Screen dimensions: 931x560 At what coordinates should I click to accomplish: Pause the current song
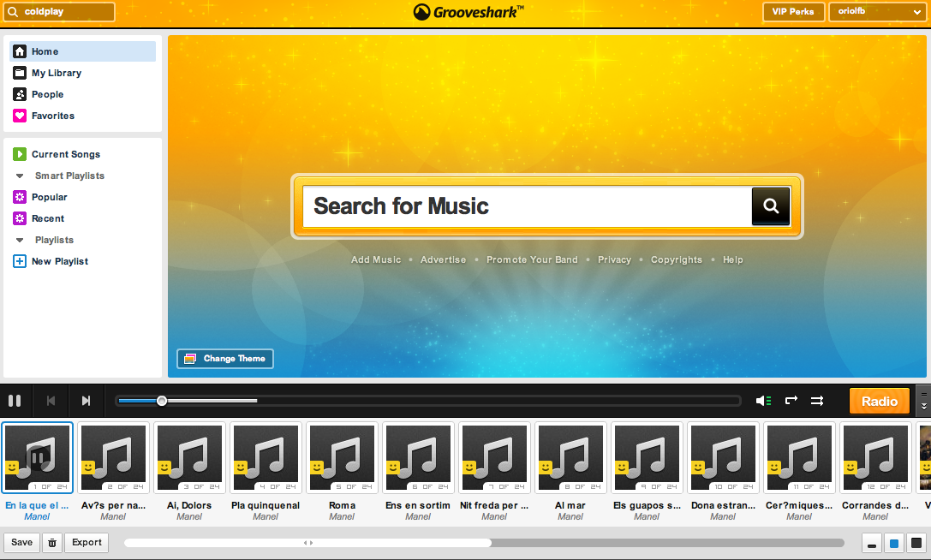tap(15, 401)
